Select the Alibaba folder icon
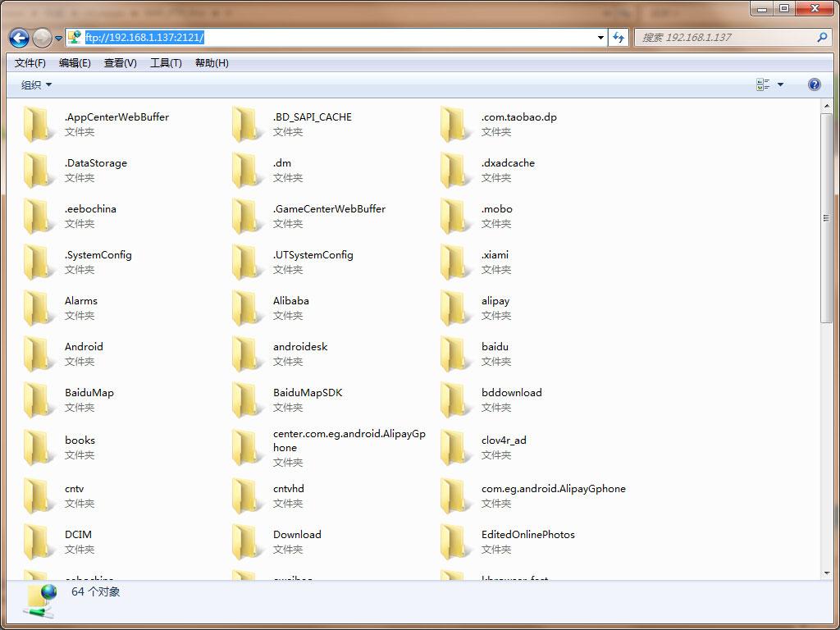Screen dimensions: 840x630 (x=246, y=308)
